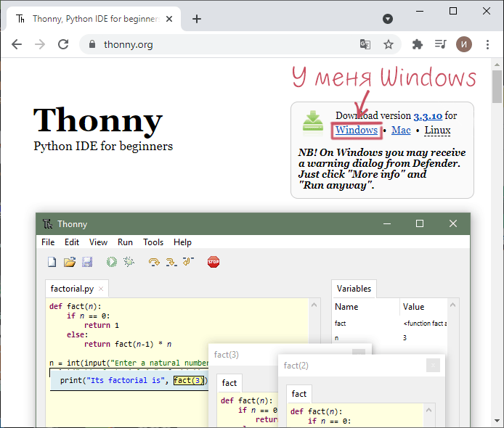Open the Run menu in Thonny screenshot
The height and width of the screenshot is (428, 504).
125,242
